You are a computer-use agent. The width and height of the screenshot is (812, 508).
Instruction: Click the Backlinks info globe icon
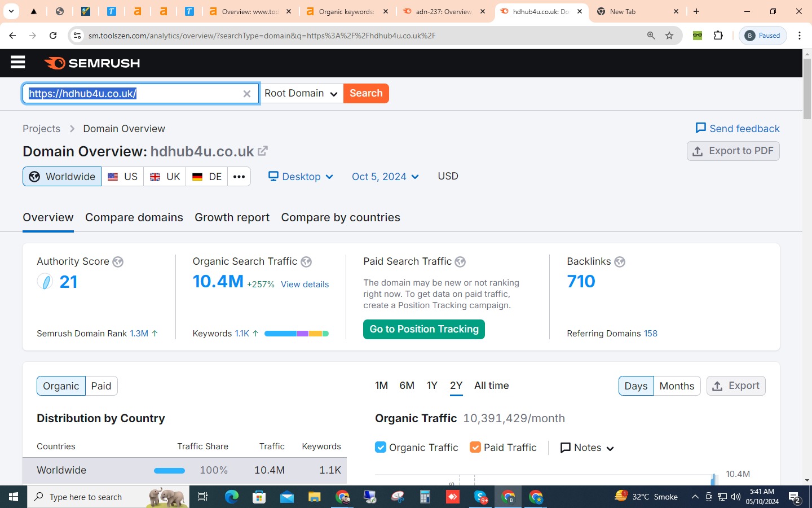coord(620,262)
